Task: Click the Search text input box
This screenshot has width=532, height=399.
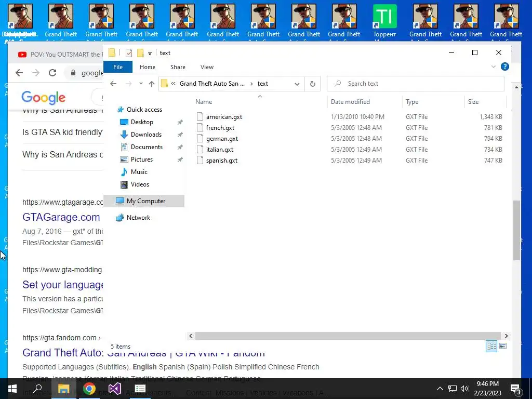Action: point(415,84)
